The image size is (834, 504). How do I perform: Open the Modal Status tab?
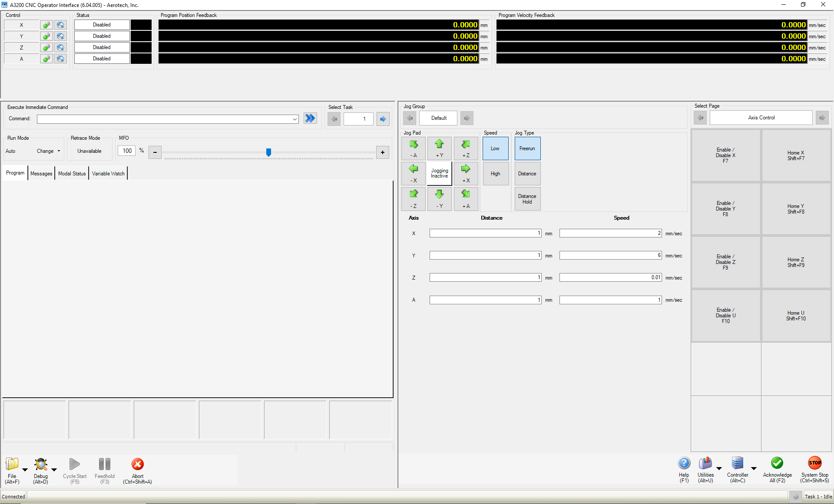72,174
